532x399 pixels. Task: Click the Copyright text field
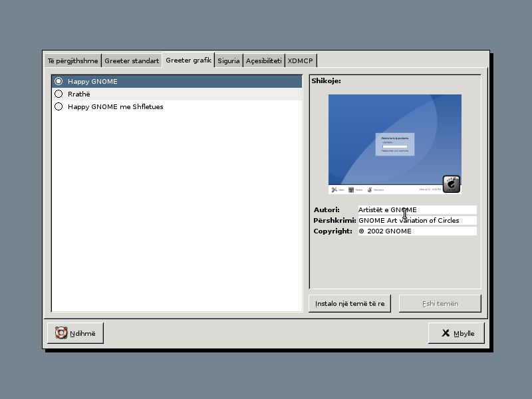(x=417, y=231)
